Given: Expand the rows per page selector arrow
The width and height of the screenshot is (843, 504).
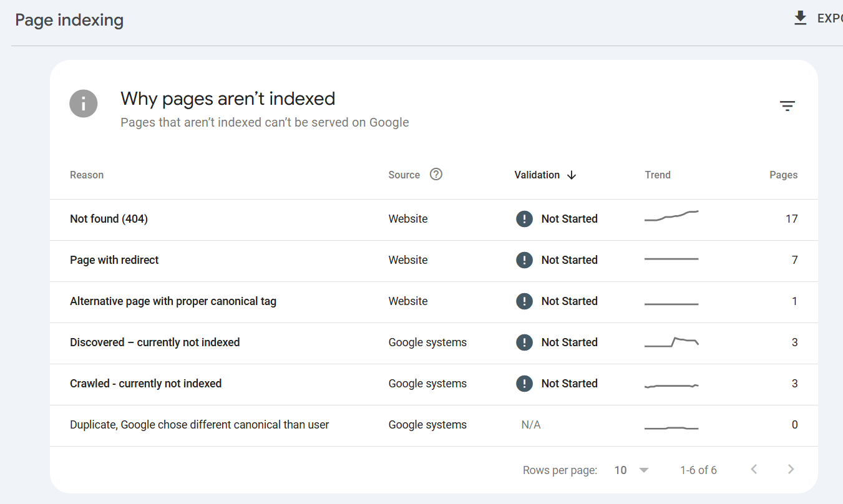Looking at the screenshot, I should [x=644, y=470].
